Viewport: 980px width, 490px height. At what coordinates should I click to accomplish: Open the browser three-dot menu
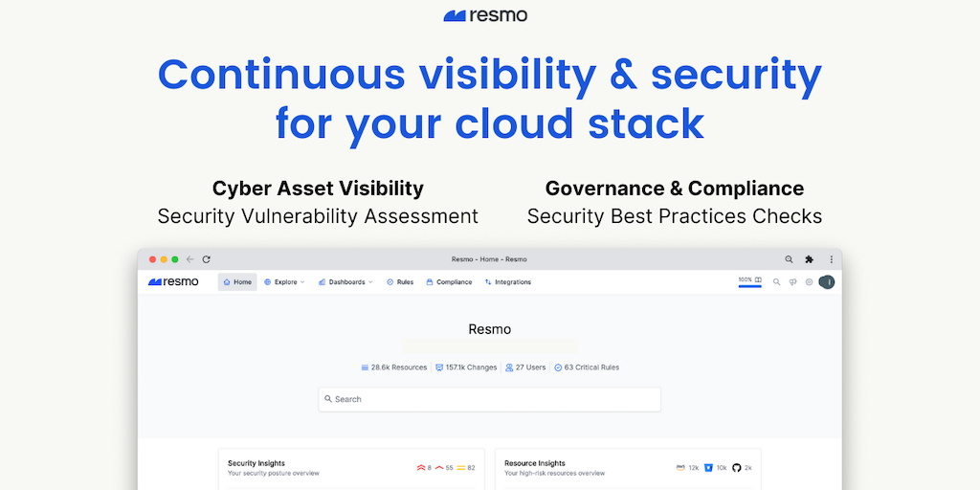click(x=832, y=259)
